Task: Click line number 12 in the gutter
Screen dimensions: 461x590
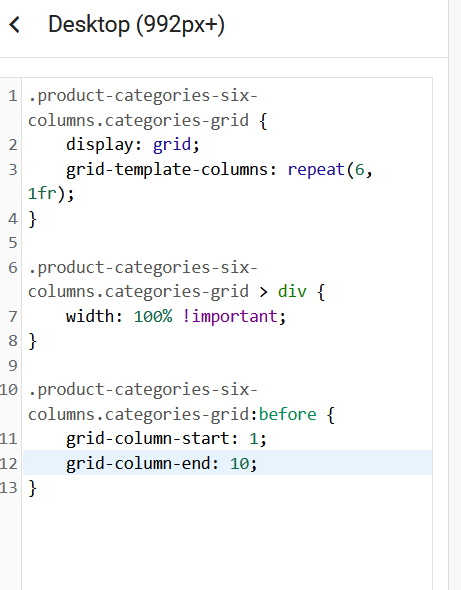Action: (9, 464)
